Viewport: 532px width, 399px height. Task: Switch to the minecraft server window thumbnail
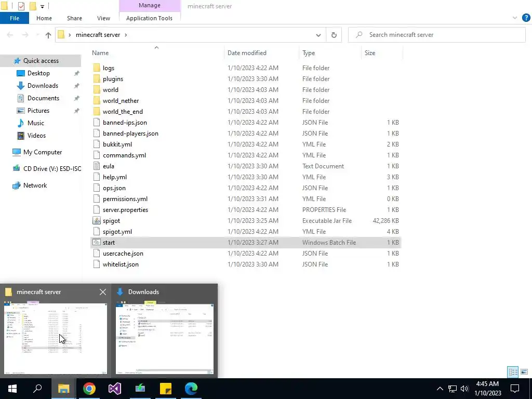click(x=56, y=339)
